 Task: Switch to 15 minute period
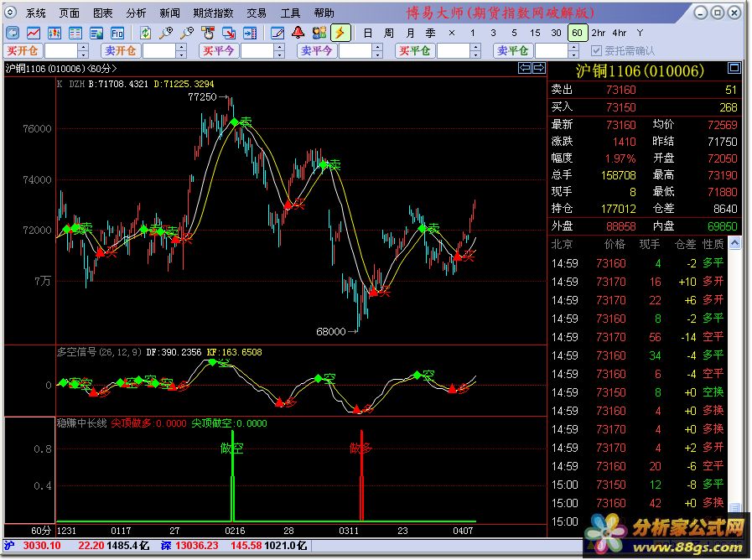[x=535, y=33]
